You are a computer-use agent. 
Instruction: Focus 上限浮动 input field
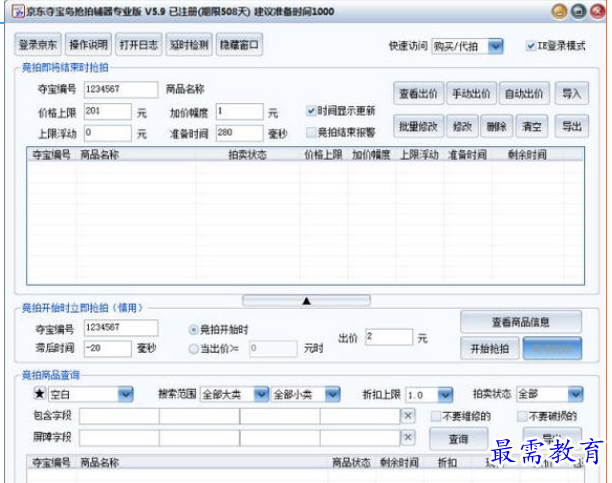coord(108,133)
